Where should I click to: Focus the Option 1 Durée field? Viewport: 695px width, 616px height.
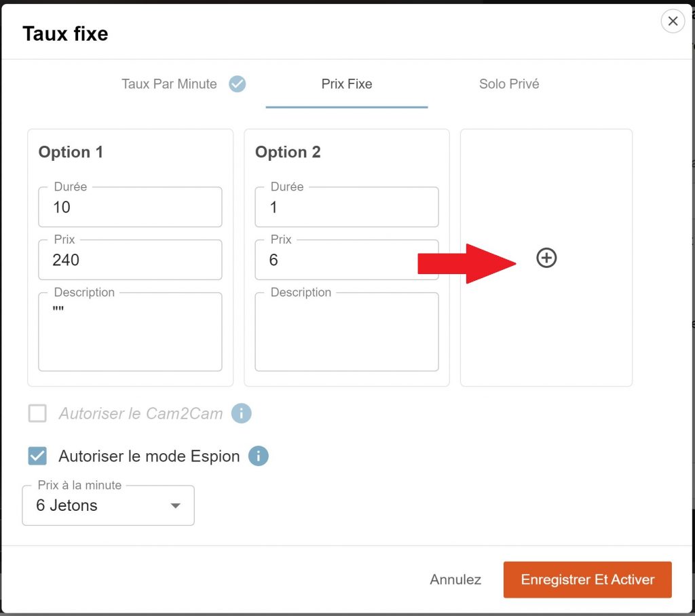pyautogui.click(x=130, y=208)
